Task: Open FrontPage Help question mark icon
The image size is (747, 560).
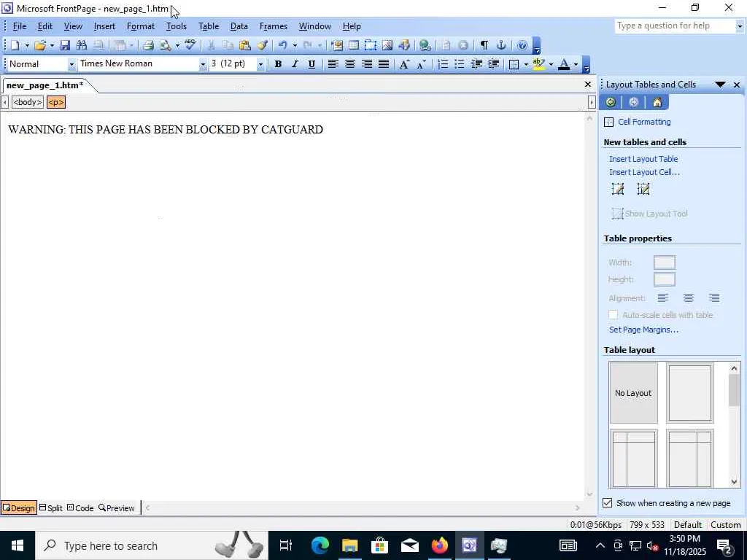Action: coord(522,45)
